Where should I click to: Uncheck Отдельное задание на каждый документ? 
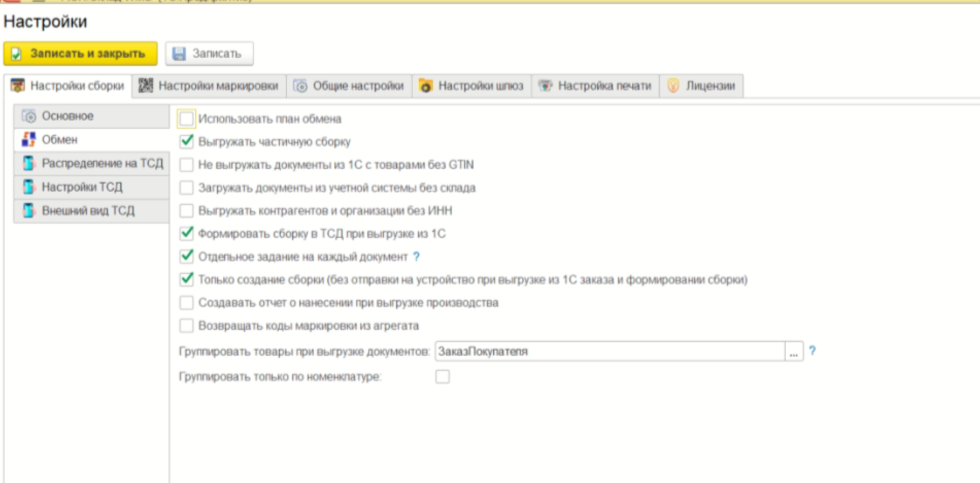(x=187, y=257)
